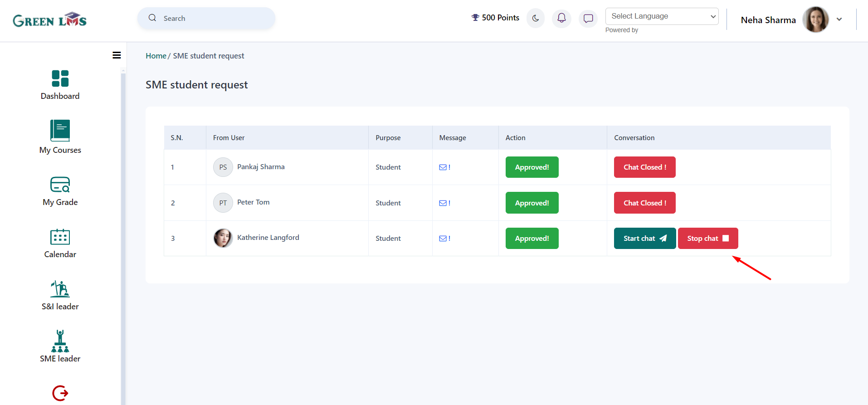Viewport: 868px width, 405px height.
Task: Click Neha Sharma's profile picture
Action: (815, 20)
